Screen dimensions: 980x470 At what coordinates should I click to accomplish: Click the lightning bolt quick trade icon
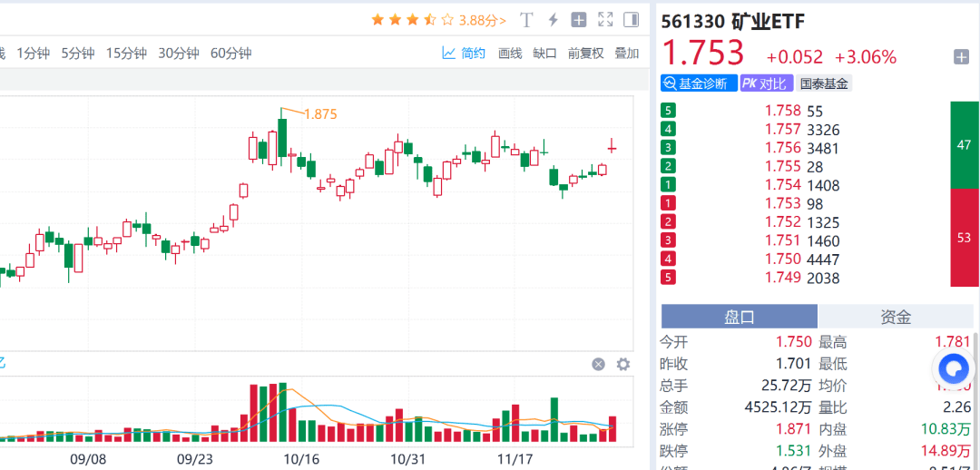(x=553, y=19)
